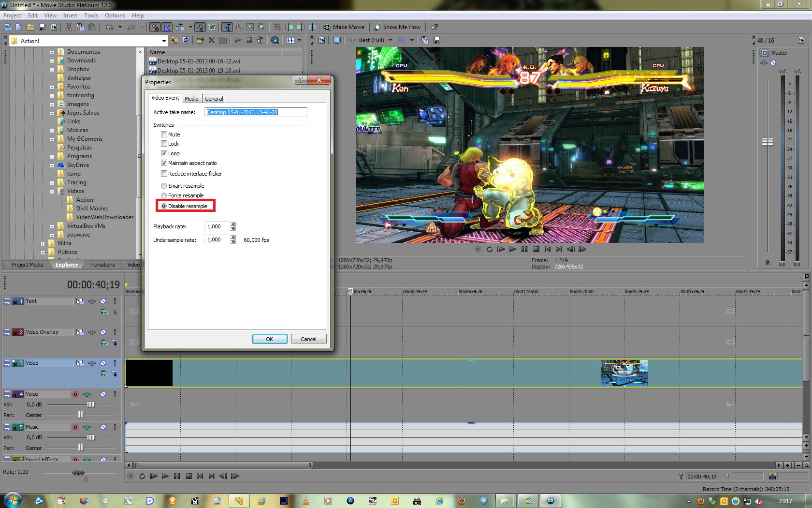Click the mute icon on Video Overlay track
812x508 pixels.
click(103, 332)
